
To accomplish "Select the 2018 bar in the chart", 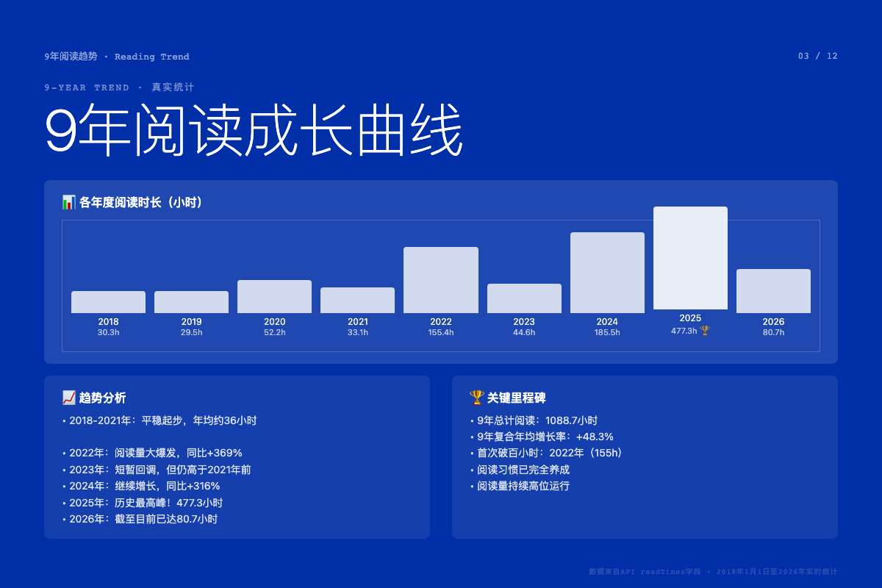I will click(x=108, y=302).
